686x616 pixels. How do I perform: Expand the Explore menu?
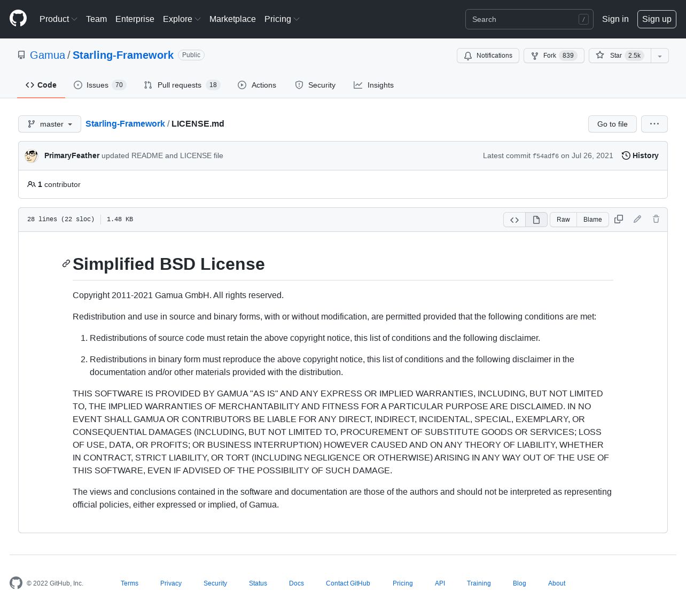(x=182, y=19)
